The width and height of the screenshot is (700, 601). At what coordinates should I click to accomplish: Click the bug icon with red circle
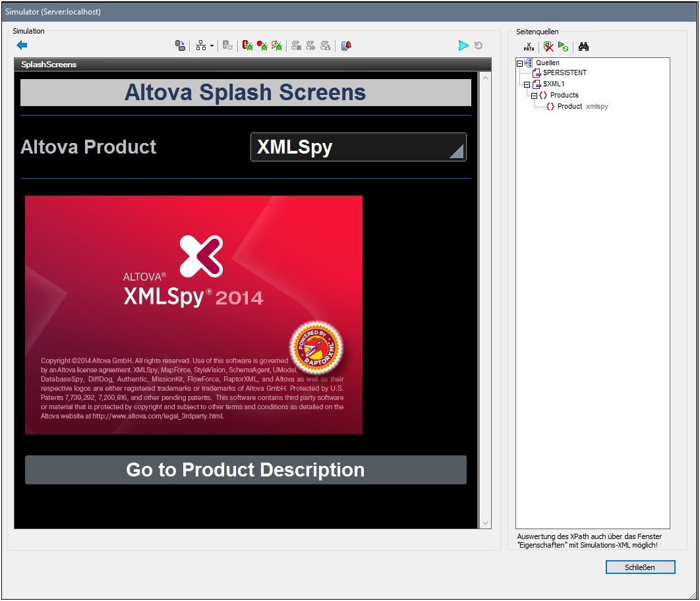pos(262,45)
